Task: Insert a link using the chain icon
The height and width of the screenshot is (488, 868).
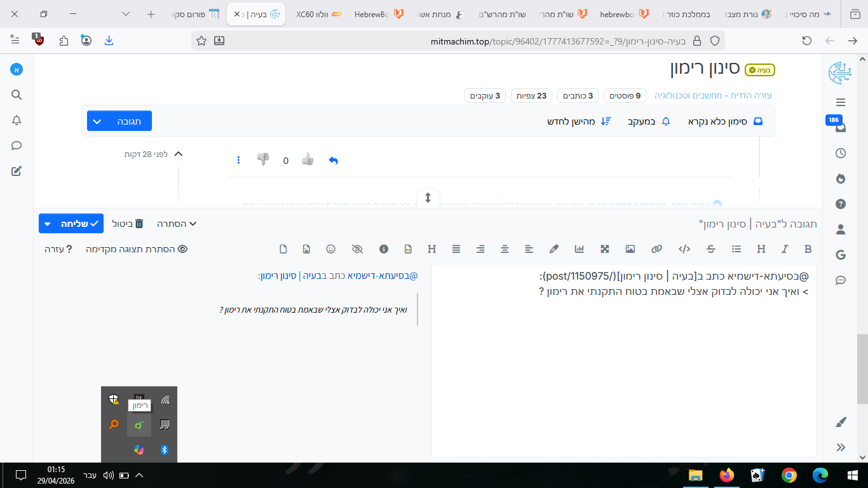Action: tap(657, 249)
